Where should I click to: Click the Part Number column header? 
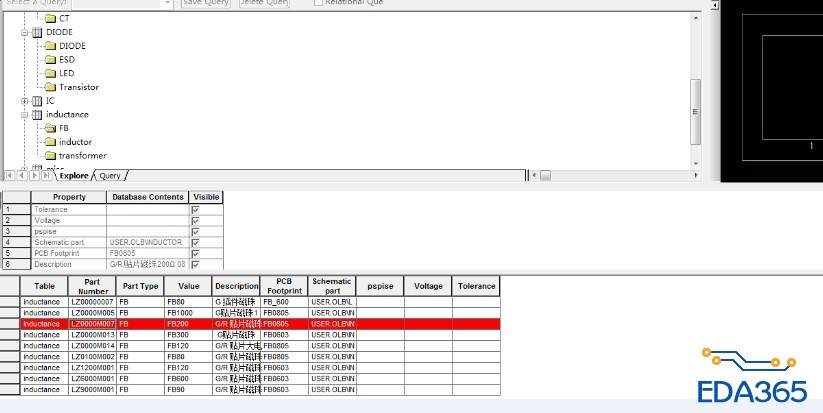coord(92,287)
